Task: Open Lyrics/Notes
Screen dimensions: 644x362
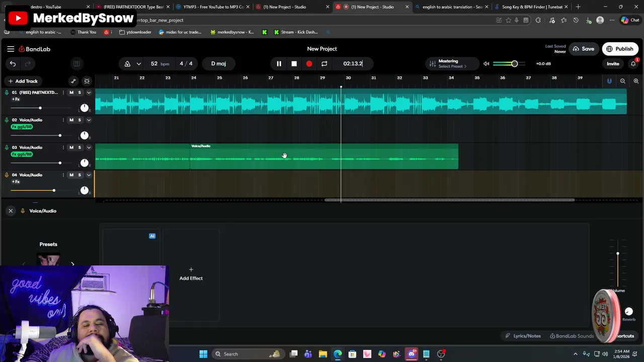Action: coord(523,336)
